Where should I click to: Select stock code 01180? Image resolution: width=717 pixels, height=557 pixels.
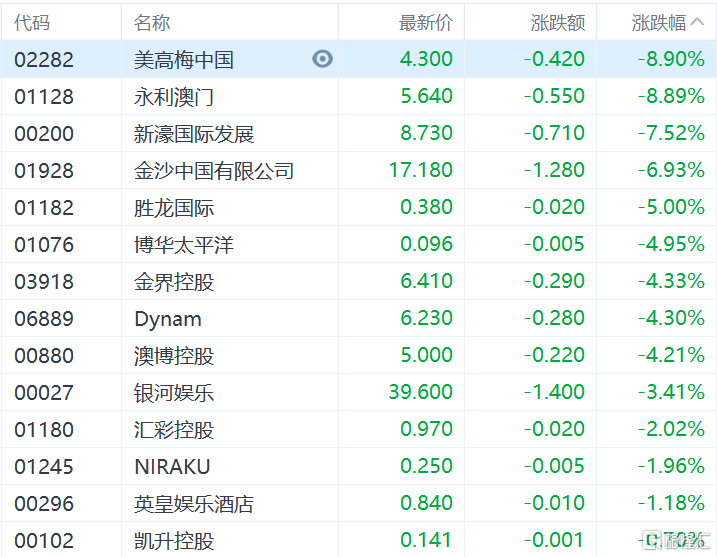click(x=44, y=430)
